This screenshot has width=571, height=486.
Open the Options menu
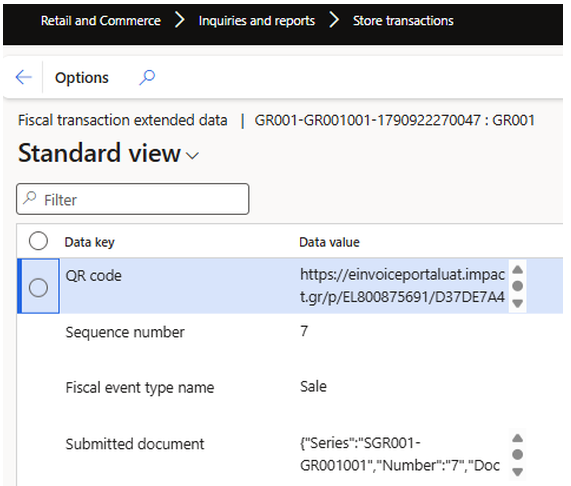[82, 78]
